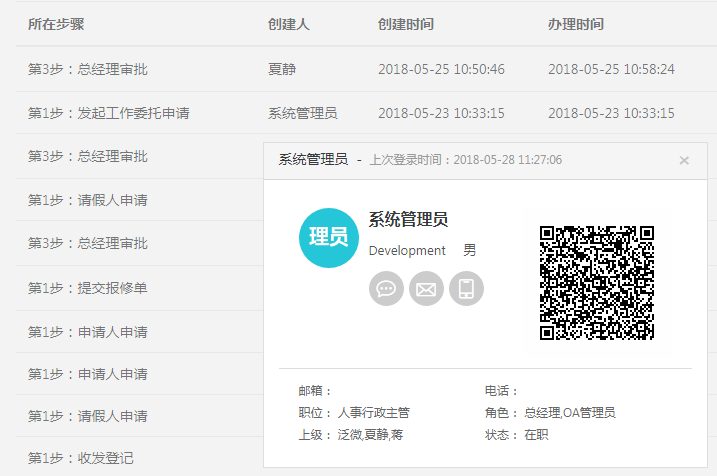Image resolution: width=717 pixels, height=476 pixels.
Task: Click the 所在步骤 column header
Action: (56, 24)
